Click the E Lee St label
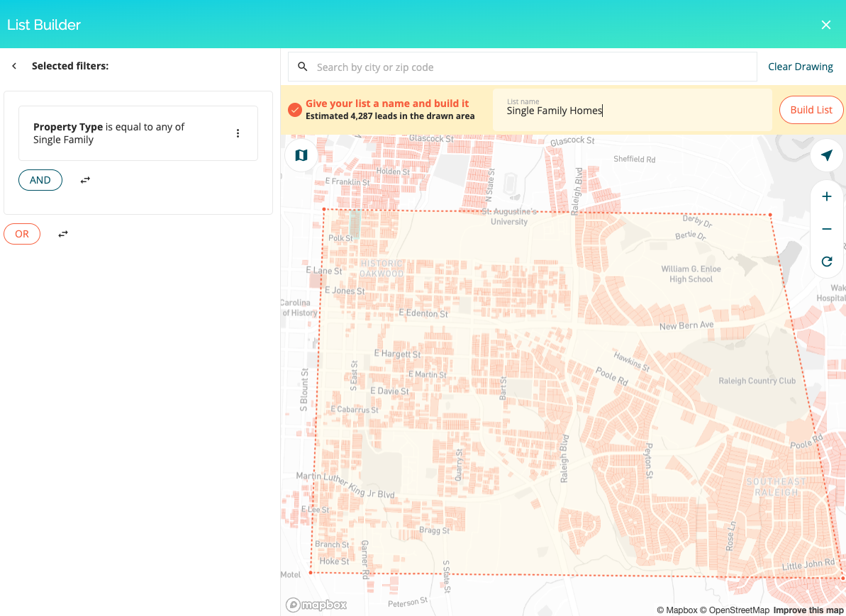846x616 pixels. (x=315, y=509)
